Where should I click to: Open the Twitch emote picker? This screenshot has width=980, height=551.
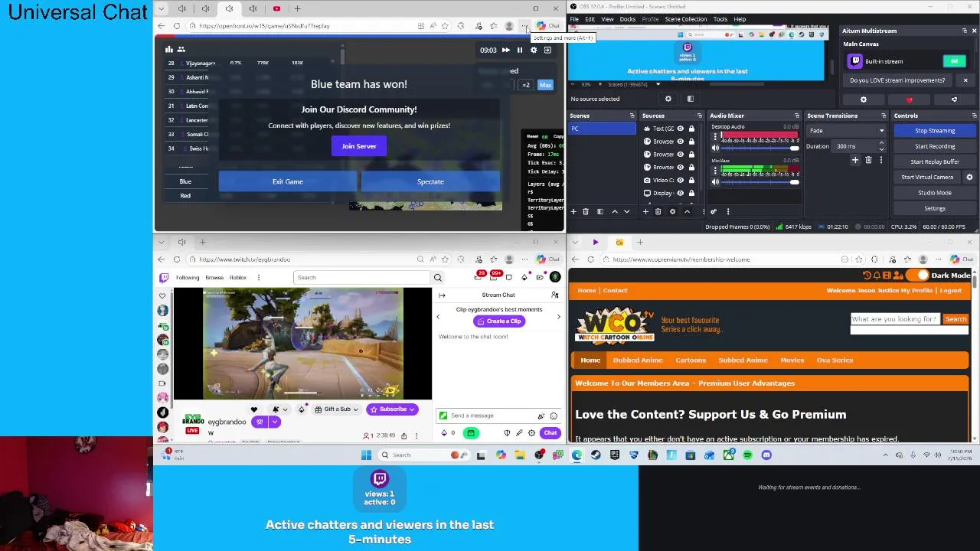tap(554, 416)
